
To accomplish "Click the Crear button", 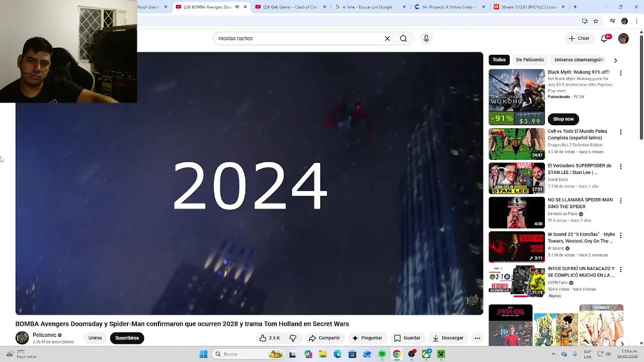I will [x=579, y=38].
